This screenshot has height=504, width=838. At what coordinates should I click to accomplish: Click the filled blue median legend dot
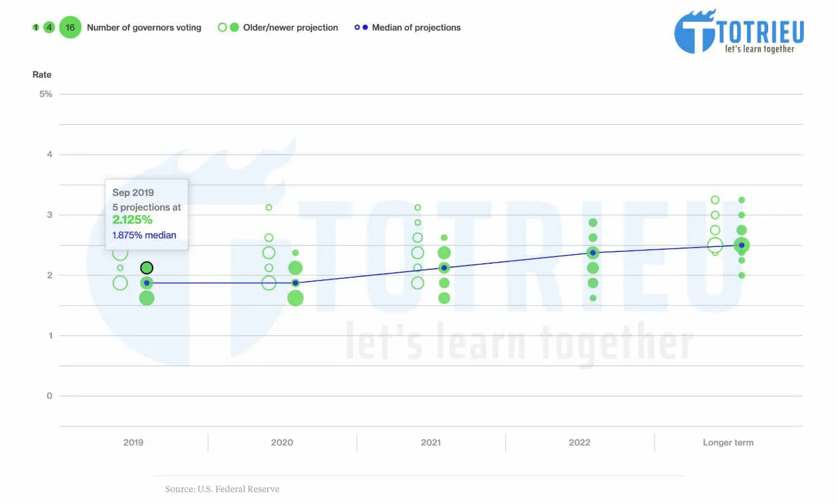365,27
